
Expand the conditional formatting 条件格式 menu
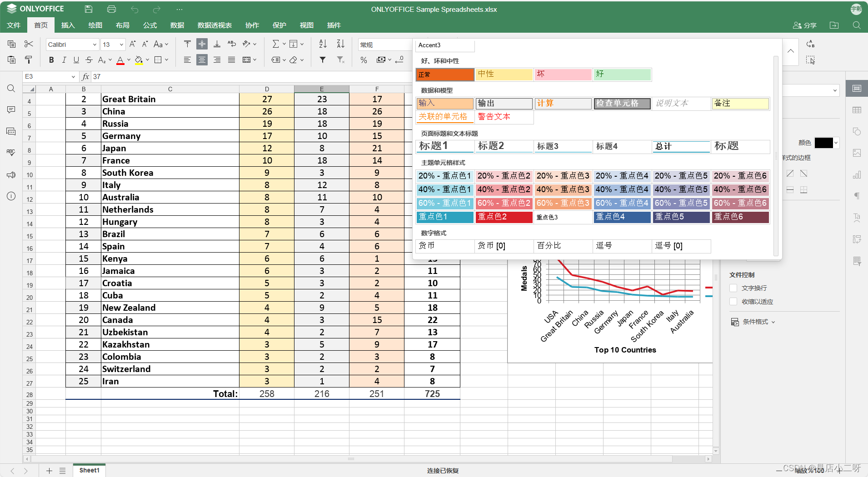coord(753,322)
